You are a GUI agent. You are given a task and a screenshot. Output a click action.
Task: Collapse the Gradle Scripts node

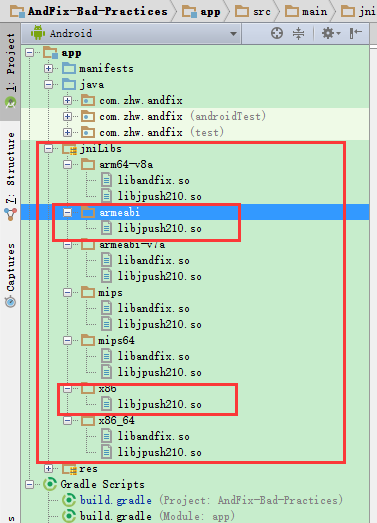click(x=30, y=484)
